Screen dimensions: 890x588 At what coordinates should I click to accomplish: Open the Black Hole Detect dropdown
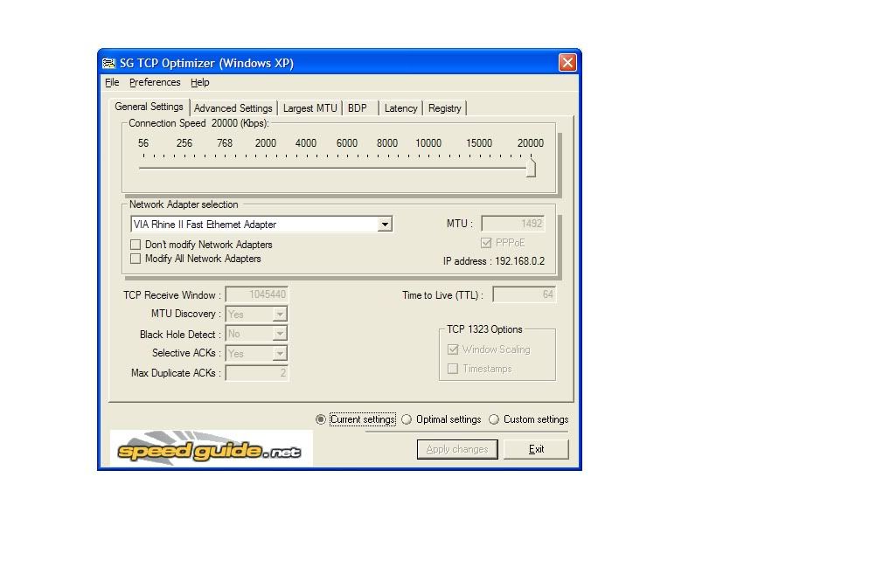280,334
